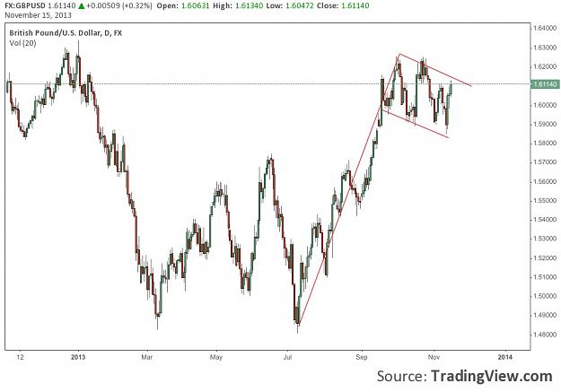Click the 12 time axis label
Viewport: 561px width, 392px height.
(x=21, y=357)
